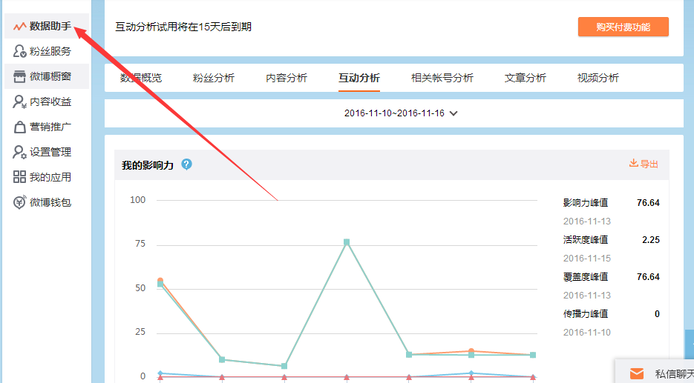
Task: Open the 2016-11-10~2016-11-16 date range dropdown
Action: (x=401, y=113)
